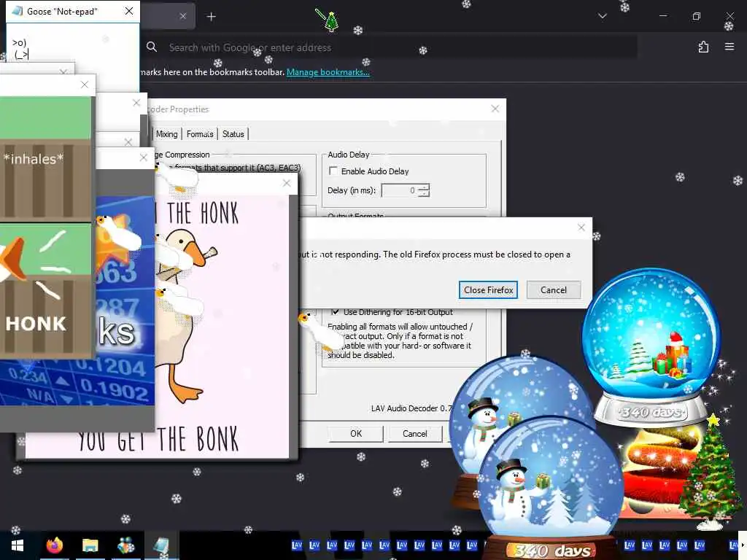Dismiss the not responding dialog with X
The height and width of the screenshot is (560, 747).
coord(581,227)
